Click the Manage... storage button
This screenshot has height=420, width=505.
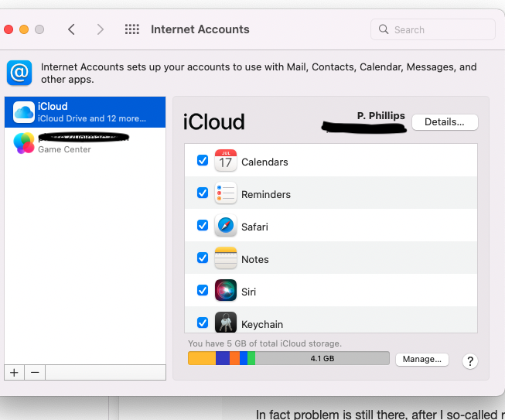(x=422, y=359)
